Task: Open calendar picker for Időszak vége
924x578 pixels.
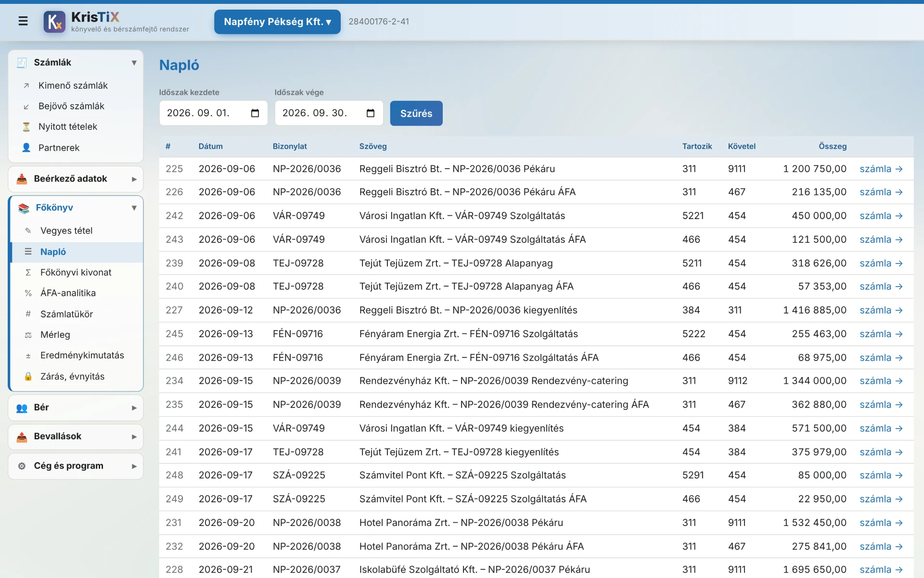Action: tap(371, 113)
